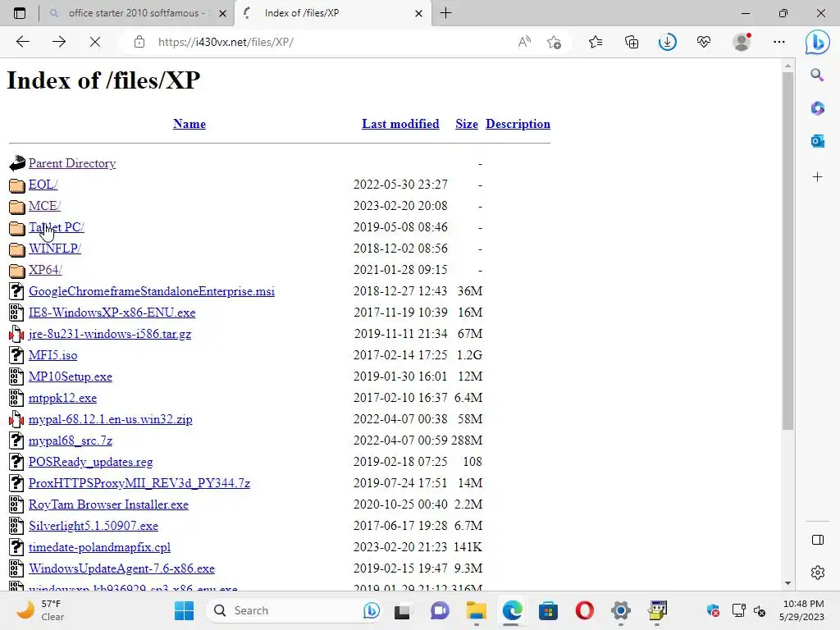Download ProxHTTPSProxyMII_REV3d_PY344.7z
840x630 pixels.
pos(139,483)
